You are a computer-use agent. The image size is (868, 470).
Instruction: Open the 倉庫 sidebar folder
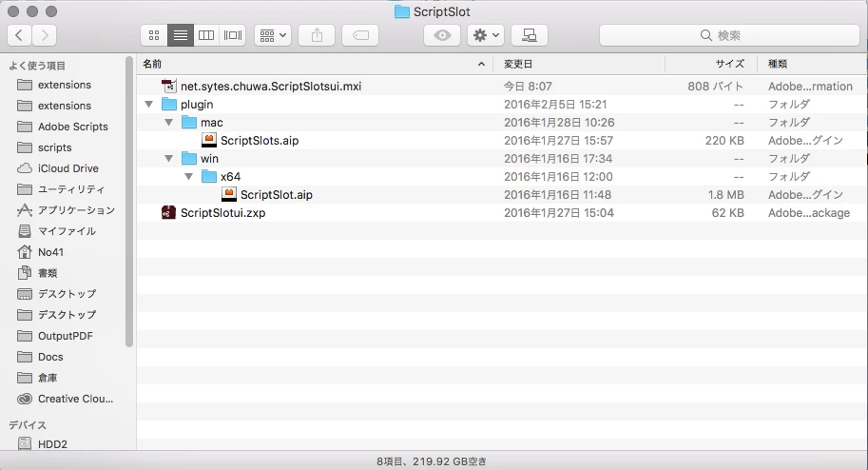coord(47,378)
